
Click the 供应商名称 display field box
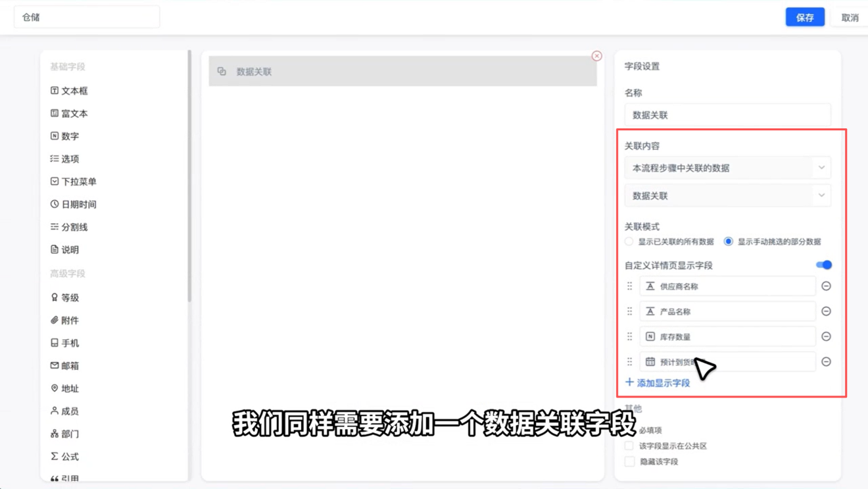click(x=727, y=286)
